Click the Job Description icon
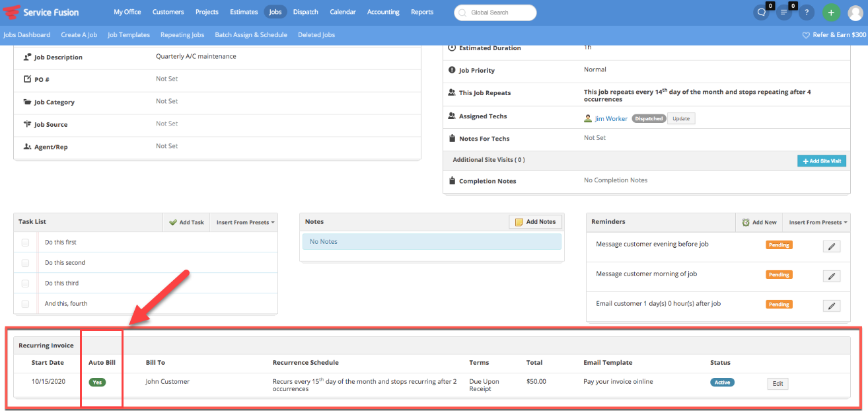Image resolution: width=868 pixels, height=411 pixels. pos(27,57)
